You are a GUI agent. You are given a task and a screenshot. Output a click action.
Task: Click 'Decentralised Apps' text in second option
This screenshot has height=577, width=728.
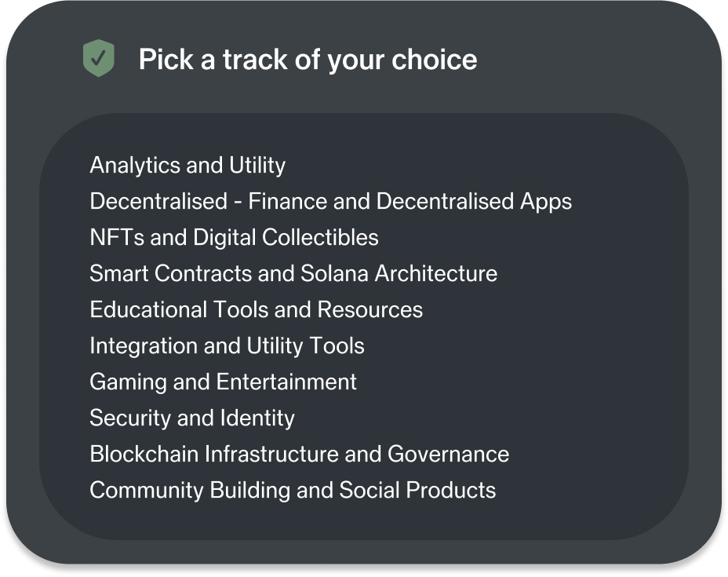tap(474, 202)
